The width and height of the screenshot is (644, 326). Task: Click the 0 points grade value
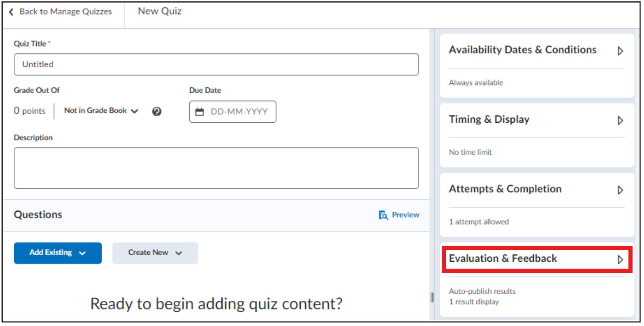[x=30, y=111]
